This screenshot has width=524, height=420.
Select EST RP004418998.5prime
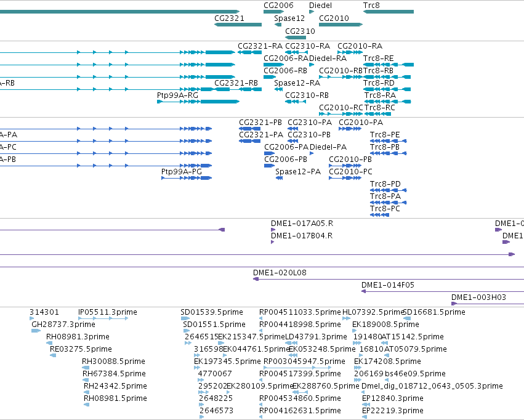point(261,331)
